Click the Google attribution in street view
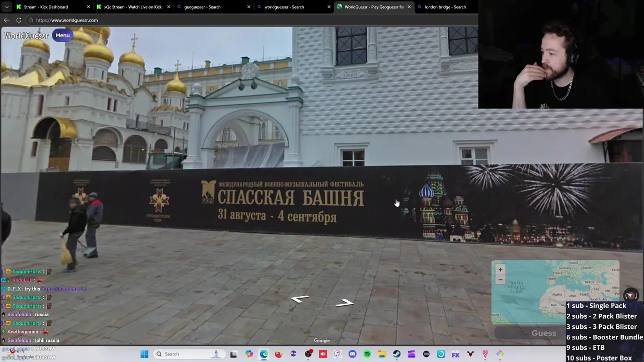 pos(322,341)
